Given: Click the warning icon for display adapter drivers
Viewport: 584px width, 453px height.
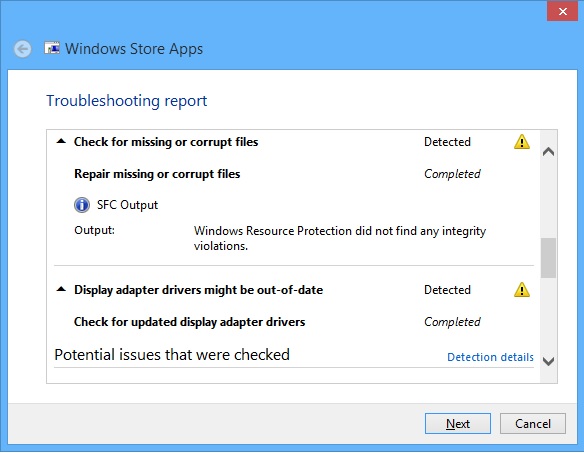Looking at the screenshot, I should tap(522, 290).
